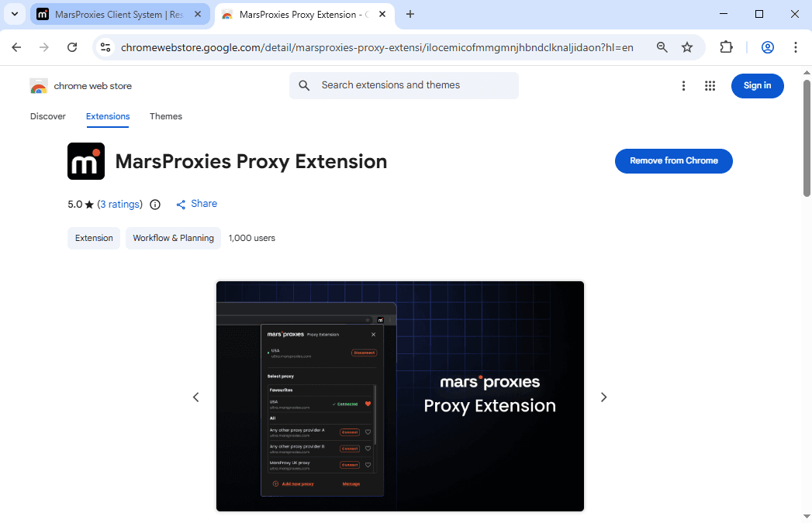Click the Chrome profile avatar icon
The height and width of the screenshot is (523, 812).
pyautogui.click(x=768, y=47)
